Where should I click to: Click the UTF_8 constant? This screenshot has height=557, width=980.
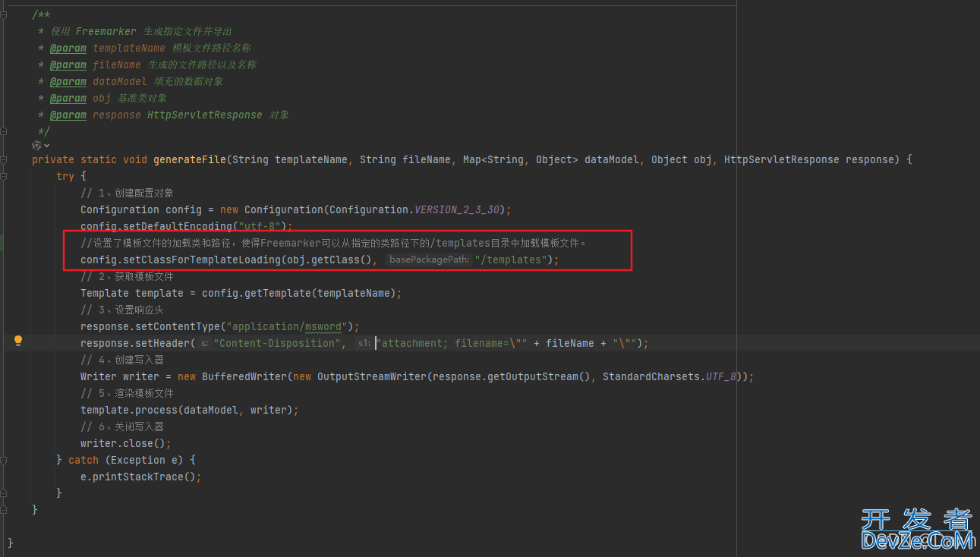pyautogui.click(x=721, y=376)
